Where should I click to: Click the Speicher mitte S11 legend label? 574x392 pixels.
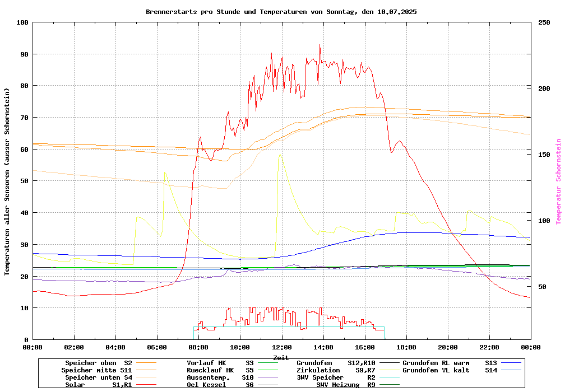click(x=96, y=370)
